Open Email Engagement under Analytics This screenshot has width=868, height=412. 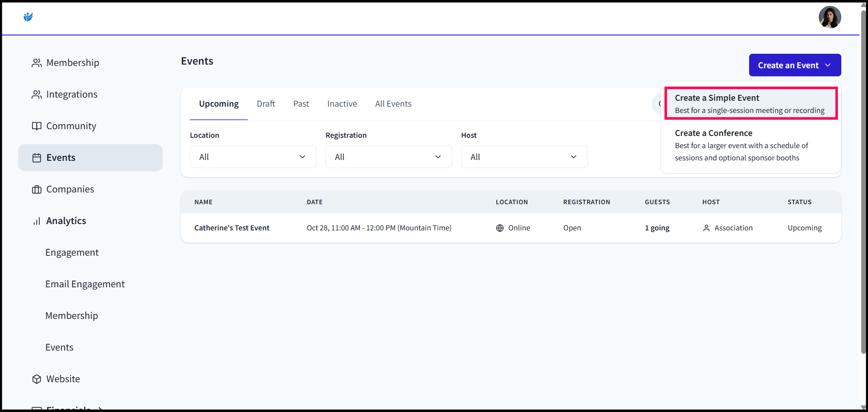[85, 284]
